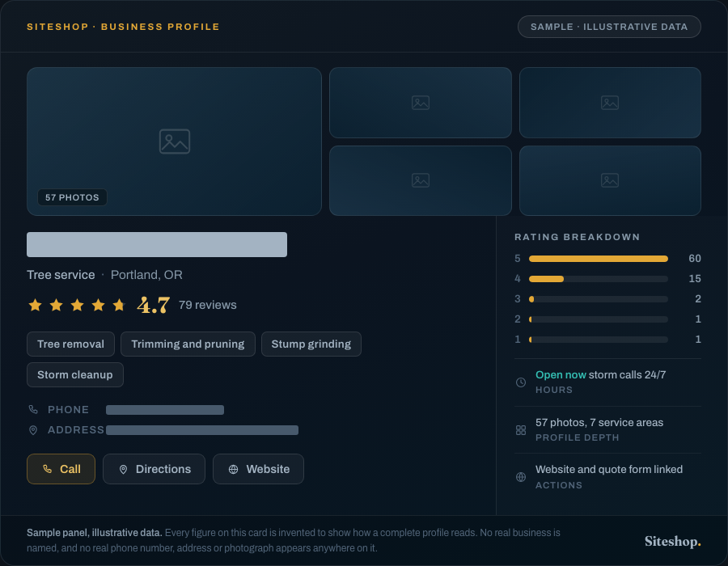
Task: Click 57 photos, 7 service areas text
Action: (x=599, y=423)
